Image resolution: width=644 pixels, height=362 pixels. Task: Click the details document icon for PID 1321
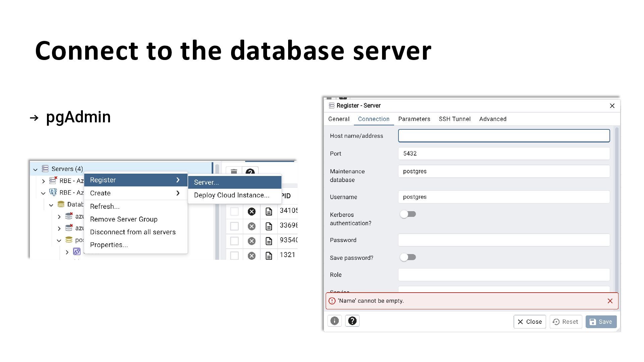[269, 256]
